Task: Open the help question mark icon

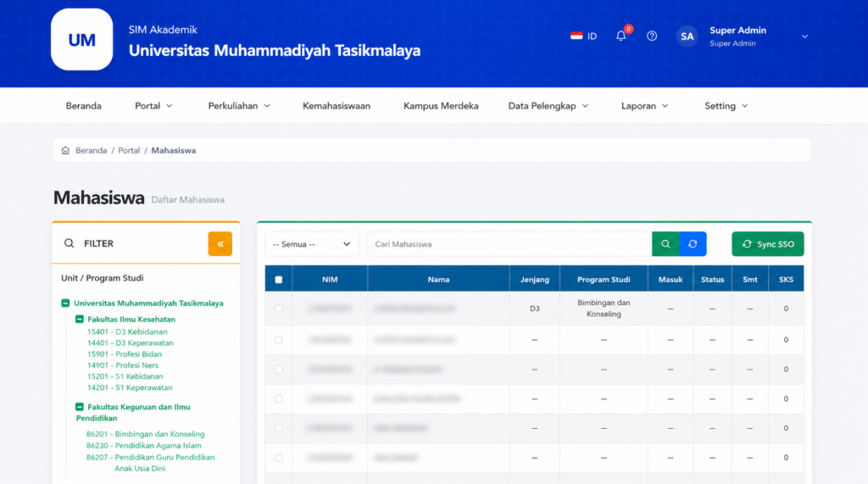Action: (652, 36)
